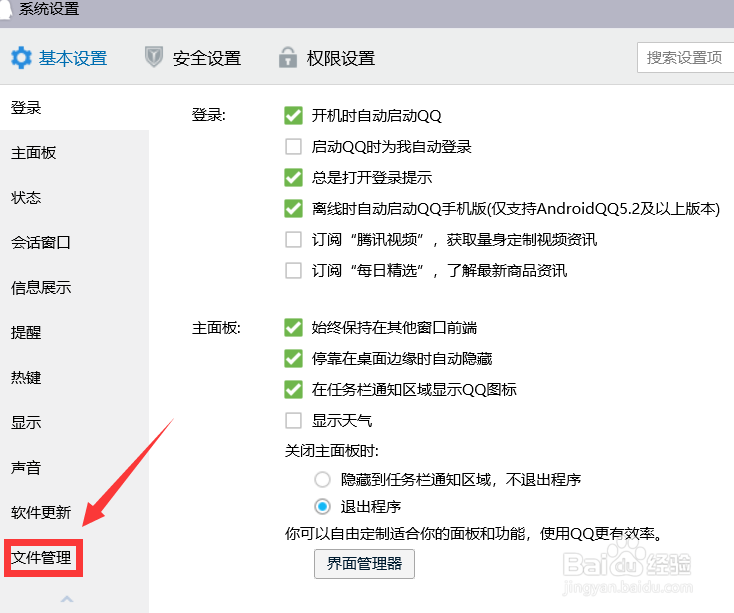This screenshot has width=734, height=613.
Task: Select 登录 in the sidebar
Action: tap(26, 108)
